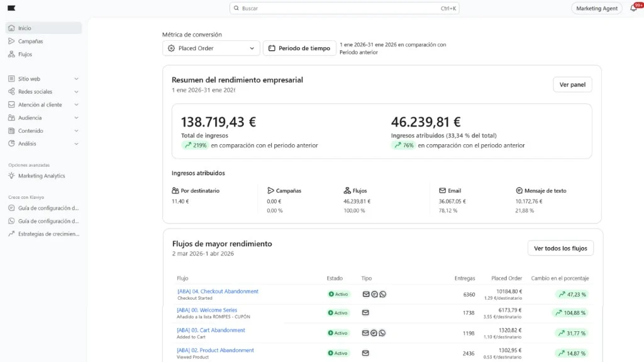Open Audiencia in the sidebar menu

[x=30, y=118]
